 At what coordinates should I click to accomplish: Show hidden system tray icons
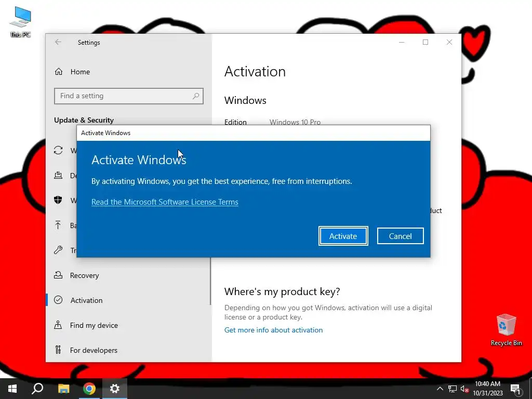click(440, 389)
